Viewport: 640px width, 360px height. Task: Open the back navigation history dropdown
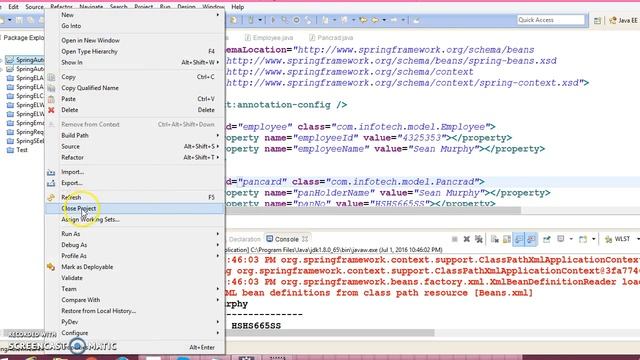click(384, 20)
